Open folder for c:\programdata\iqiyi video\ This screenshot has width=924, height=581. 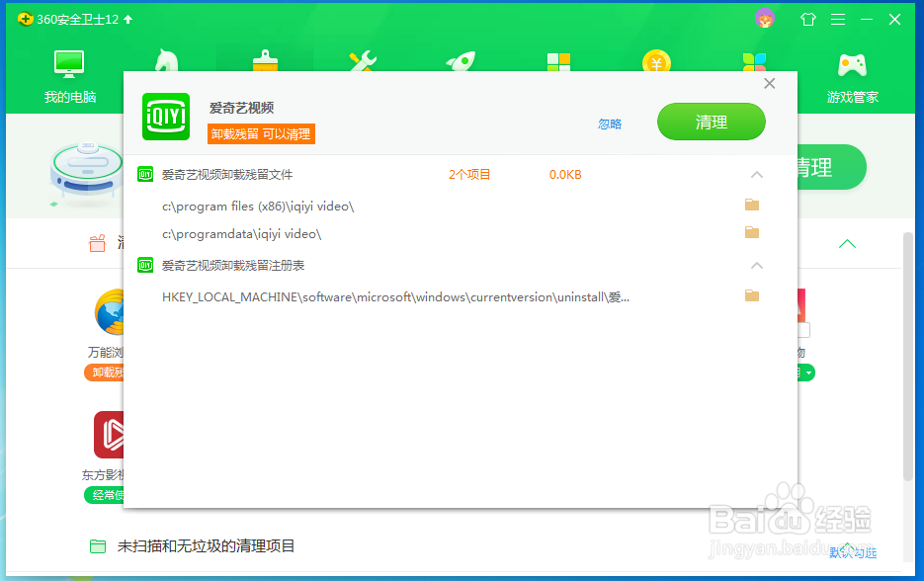pyautogui.click(x=752, y=232)
